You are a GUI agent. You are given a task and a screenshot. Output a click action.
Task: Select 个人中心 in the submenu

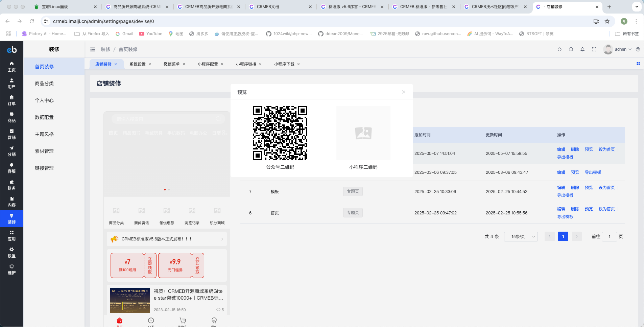tap(54, 100)
